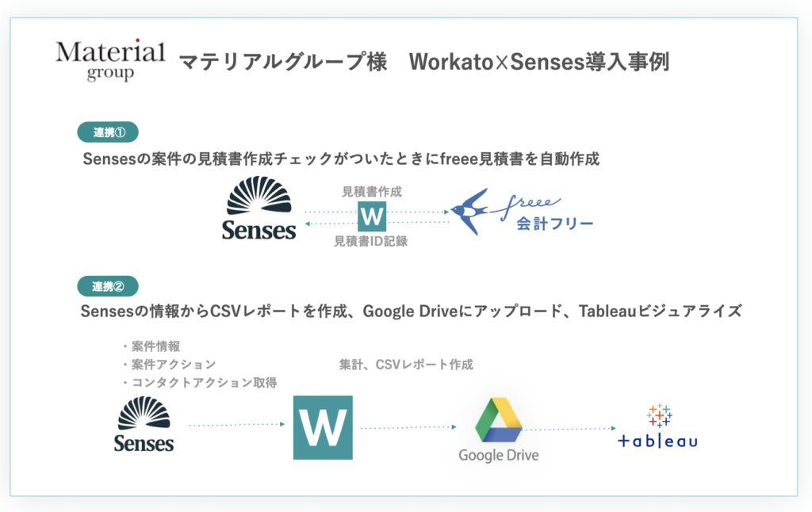The height and width of the screenshot is (512, 812).
Task: Click the Google Drive triangle icon
Action: tap(498, 421)
